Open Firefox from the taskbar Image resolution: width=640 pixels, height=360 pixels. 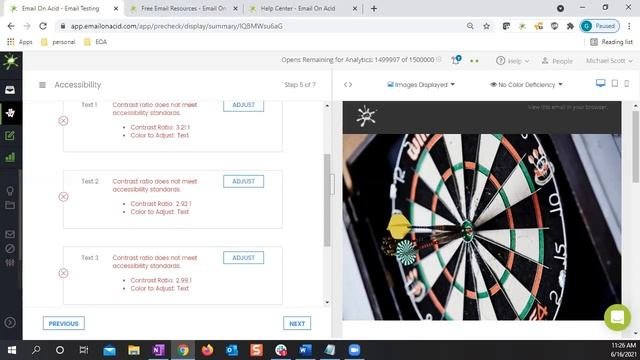(207, 350)
